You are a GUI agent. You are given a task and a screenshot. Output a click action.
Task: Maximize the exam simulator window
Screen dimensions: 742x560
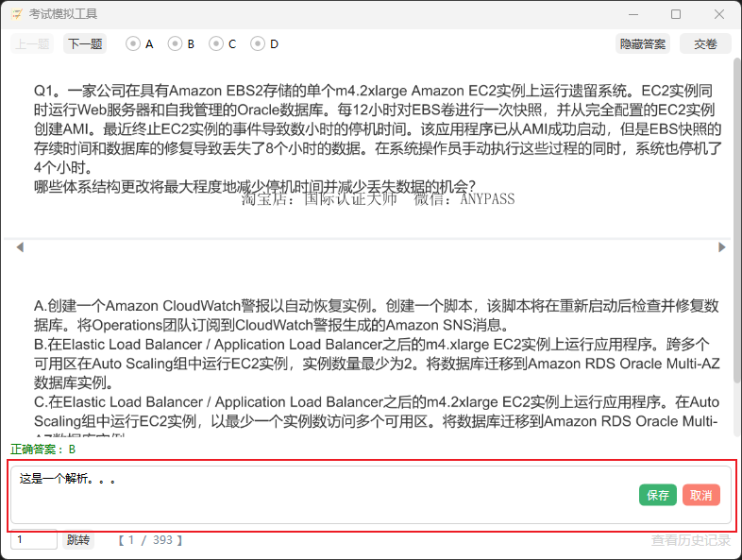[676, 14]
